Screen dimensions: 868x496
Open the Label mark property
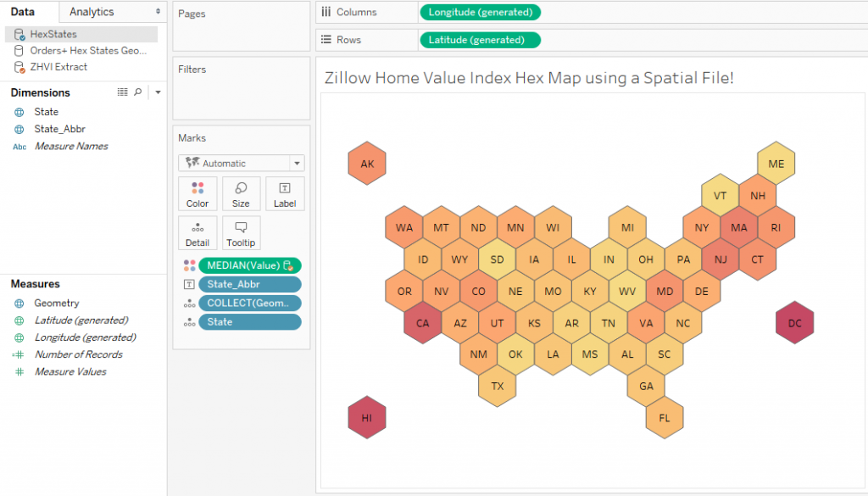[x=285, y=193]
